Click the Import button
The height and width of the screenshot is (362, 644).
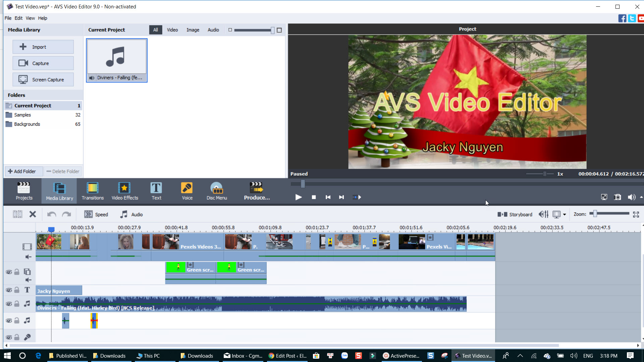pos(43,47)
